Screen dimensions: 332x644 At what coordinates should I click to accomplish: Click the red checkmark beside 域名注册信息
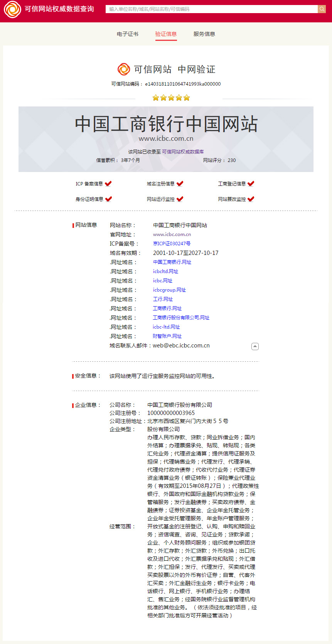180,184
